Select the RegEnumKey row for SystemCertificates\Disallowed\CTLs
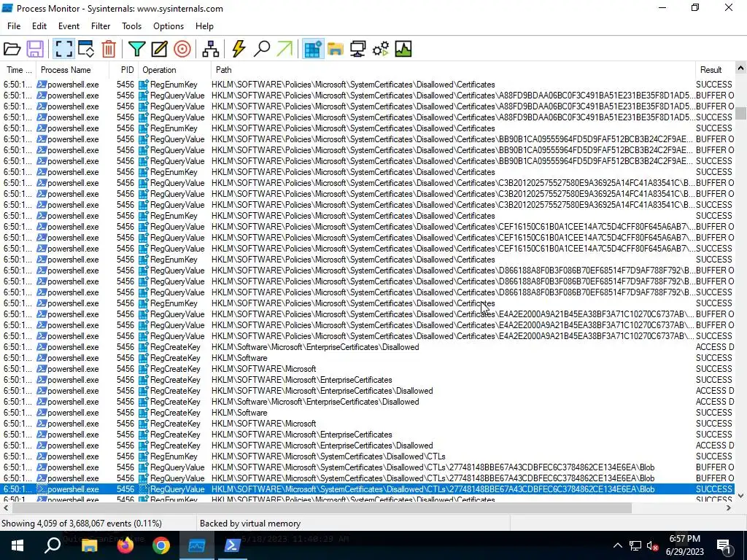 (368, 456)
